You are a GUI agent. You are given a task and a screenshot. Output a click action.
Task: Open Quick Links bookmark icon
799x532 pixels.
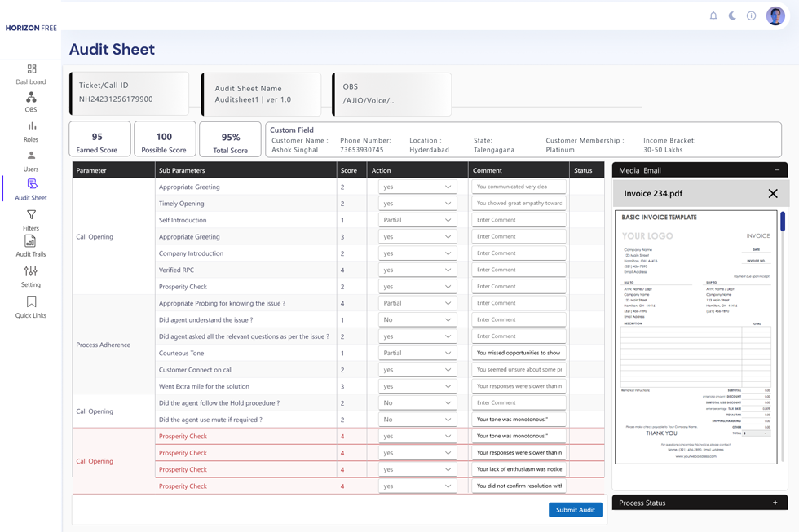31,307
